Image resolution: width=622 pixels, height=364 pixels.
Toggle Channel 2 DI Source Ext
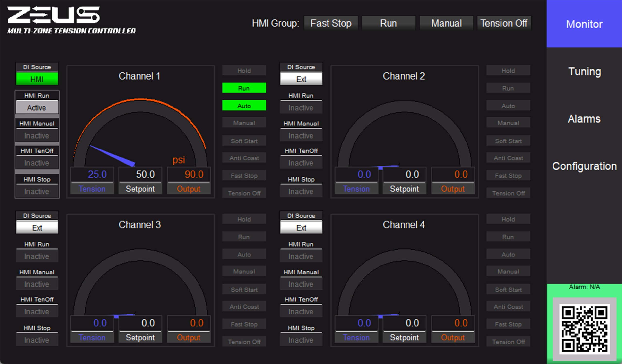[x=301, y=79]
